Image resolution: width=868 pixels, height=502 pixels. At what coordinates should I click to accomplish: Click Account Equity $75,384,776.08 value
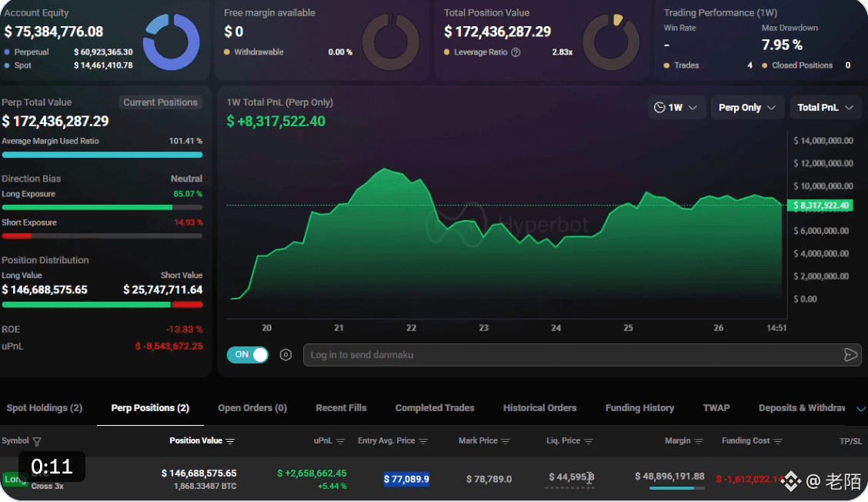click(54, 32)
